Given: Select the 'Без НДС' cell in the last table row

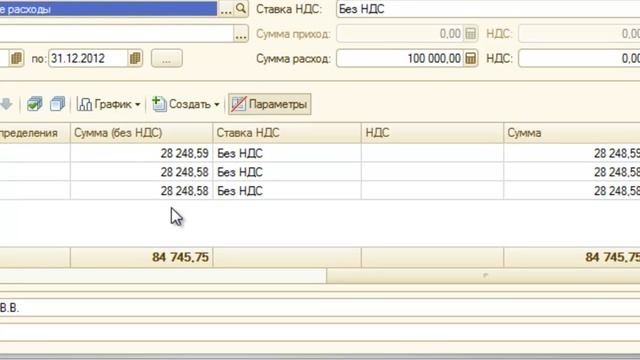Looking at the screenshot, I should [x=287, y=191].
